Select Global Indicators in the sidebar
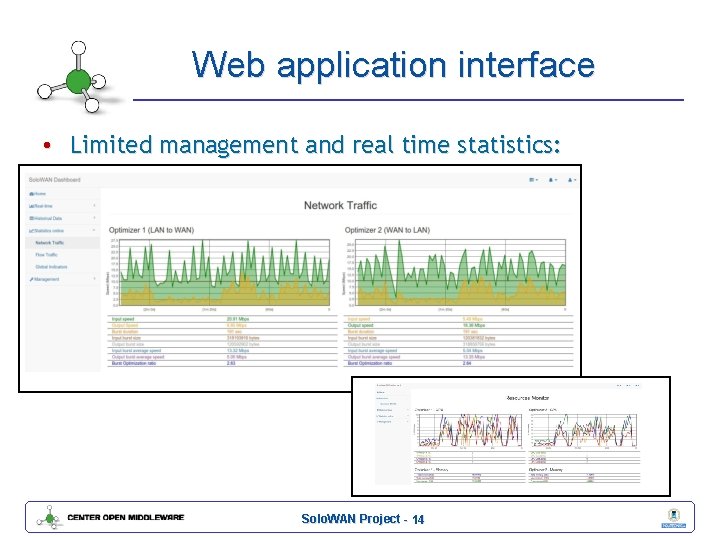 (x=51, y=267)
